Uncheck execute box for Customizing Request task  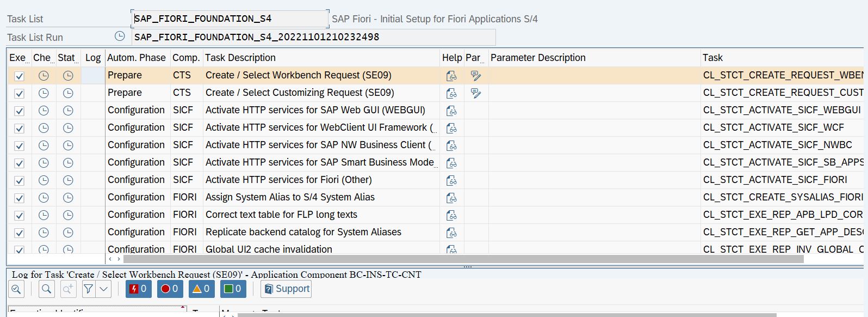point(19,94)
